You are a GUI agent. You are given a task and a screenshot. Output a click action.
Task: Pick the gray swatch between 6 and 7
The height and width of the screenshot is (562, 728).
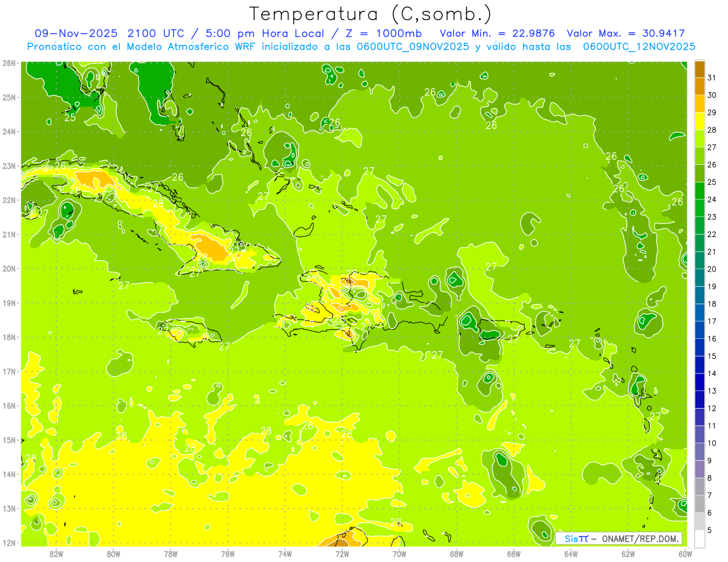coord(699,504)
